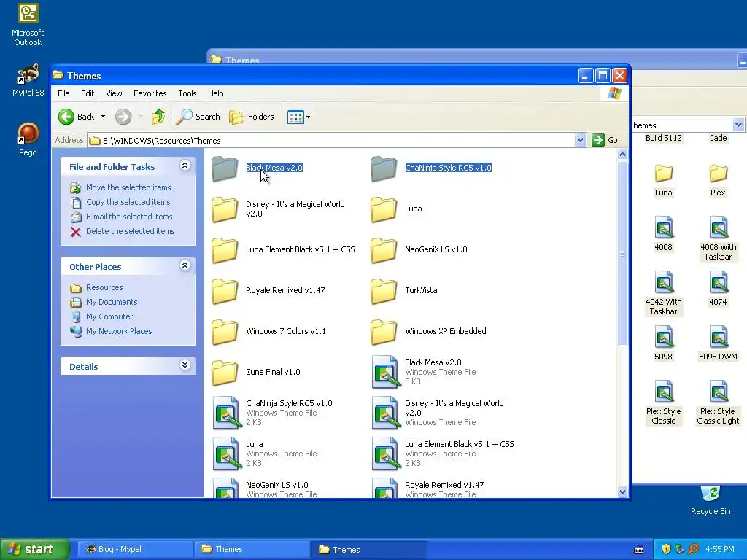Select the Royale Remixed v1.47 folder icon
The height and width of the screenshot is (560, 747).
(225, 291)
